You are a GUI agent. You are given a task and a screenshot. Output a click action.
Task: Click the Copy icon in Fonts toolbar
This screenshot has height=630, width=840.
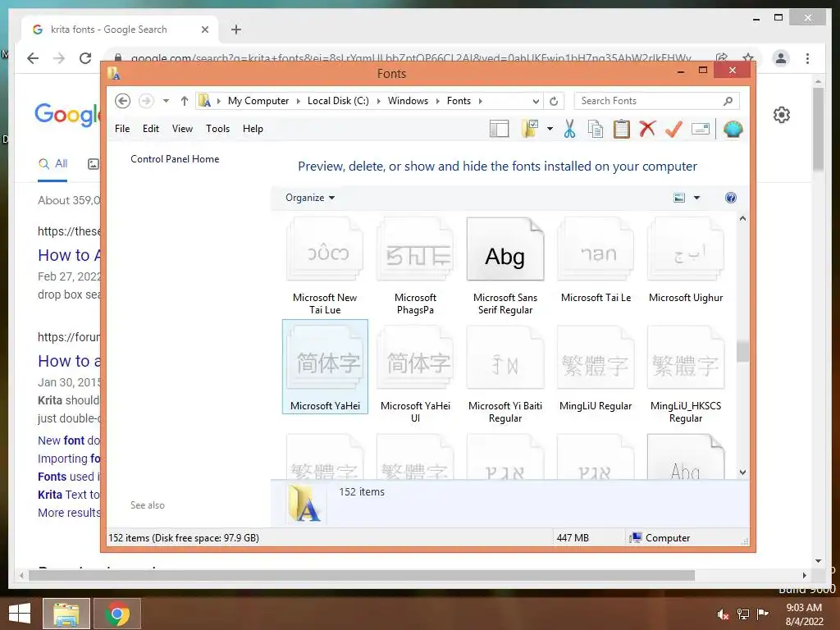596,129
